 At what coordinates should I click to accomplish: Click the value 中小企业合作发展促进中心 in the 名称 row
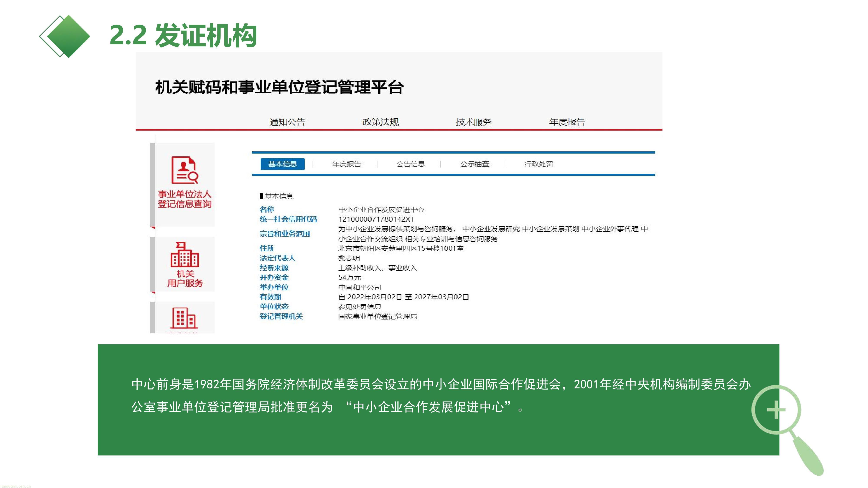[x=381, y=210]
